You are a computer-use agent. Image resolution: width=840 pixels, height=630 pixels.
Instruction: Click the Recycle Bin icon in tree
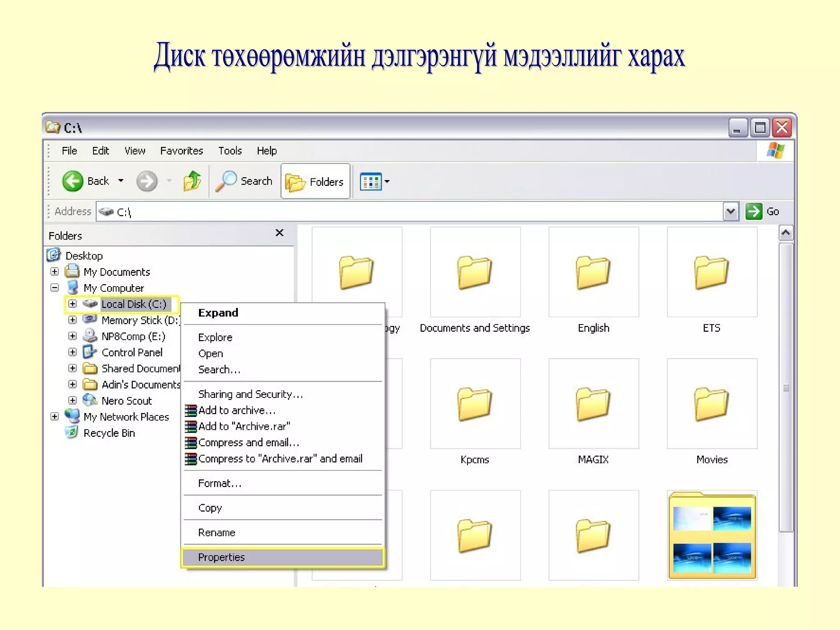tap(72, 432)
